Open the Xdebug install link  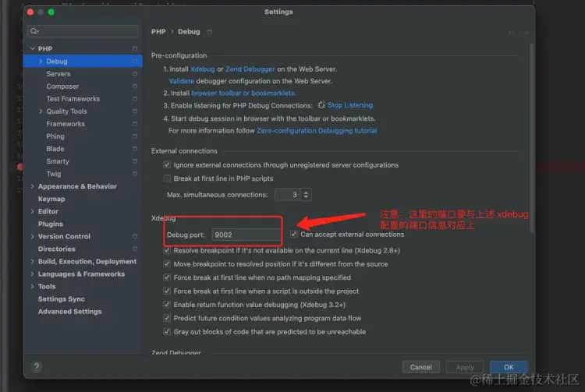coord(203,69)
